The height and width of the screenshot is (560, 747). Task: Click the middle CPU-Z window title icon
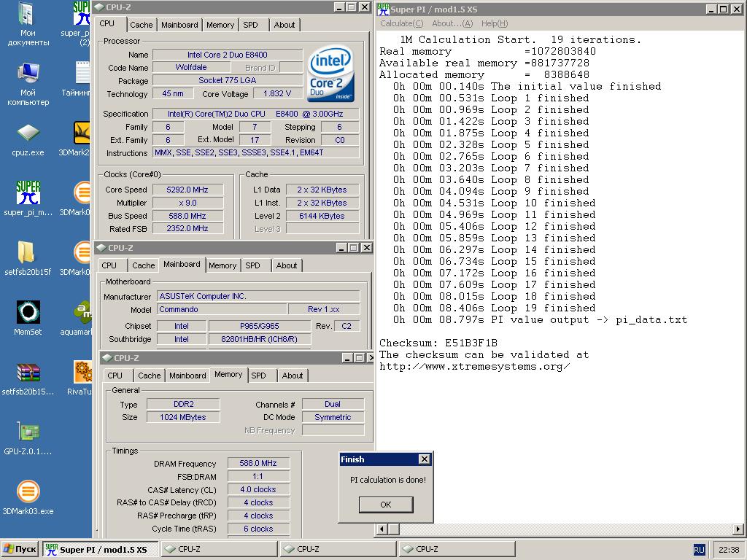[x=101, y=248]
